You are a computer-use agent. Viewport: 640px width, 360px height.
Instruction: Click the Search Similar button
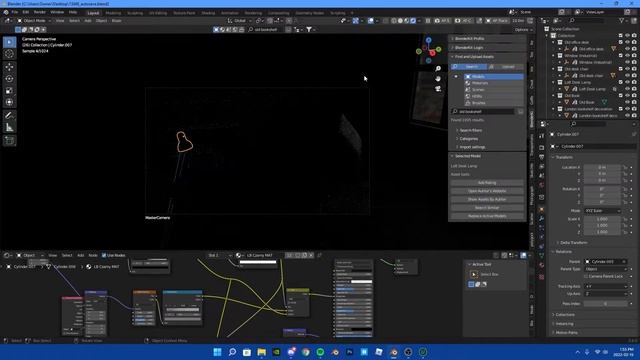point(487,208)
